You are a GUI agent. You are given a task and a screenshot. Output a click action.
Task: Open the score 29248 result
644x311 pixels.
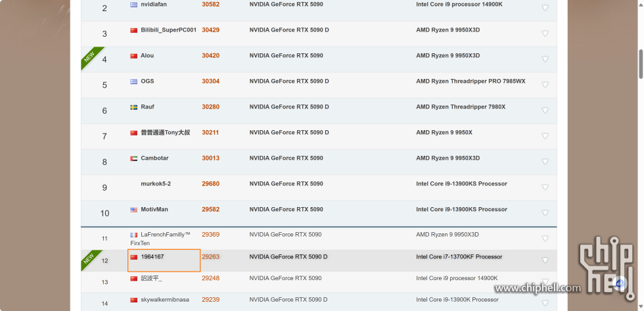211,278
